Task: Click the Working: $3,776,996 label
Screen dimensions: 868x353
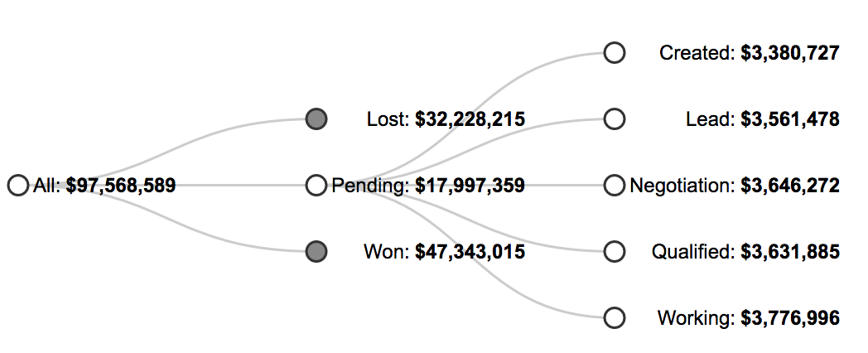Action: pos(749,317)
